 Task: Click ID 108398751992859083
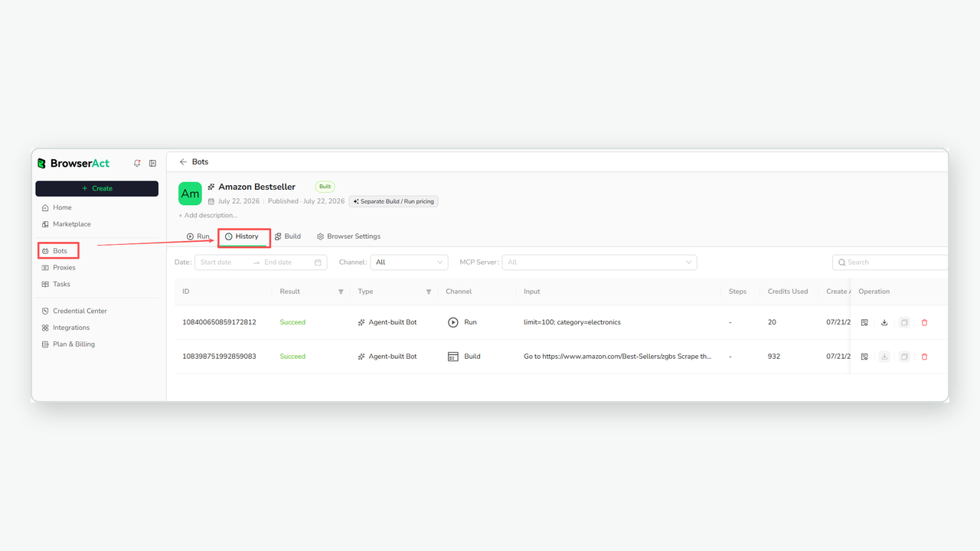tap(219, 357)
